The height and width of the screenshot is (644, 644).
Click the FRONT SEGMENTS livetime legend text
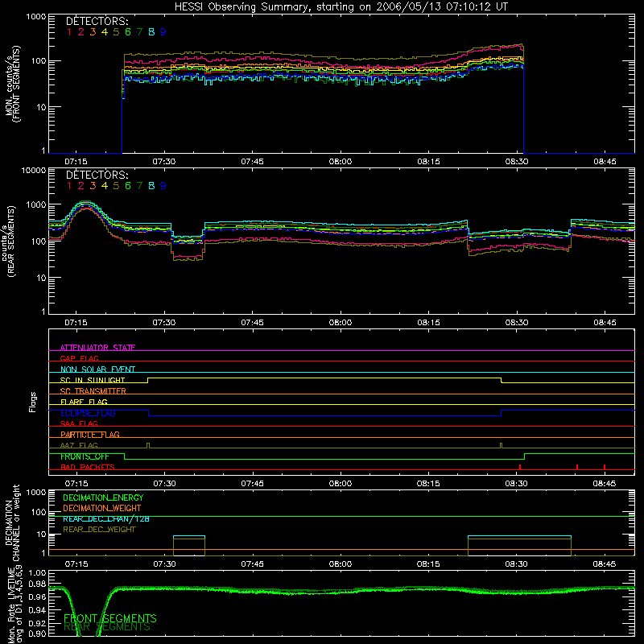110,618
